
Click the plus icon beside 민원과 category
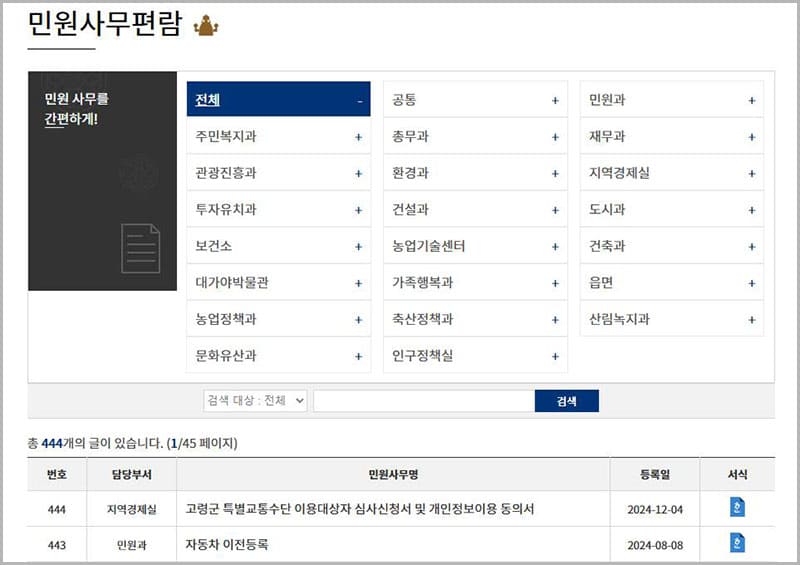click(x=752, y=100)
